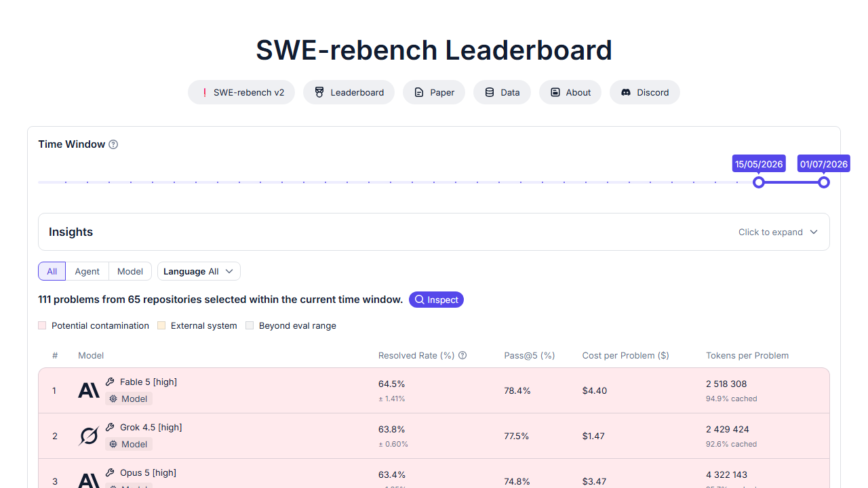Click the Model column header

(x=91, y=355)
